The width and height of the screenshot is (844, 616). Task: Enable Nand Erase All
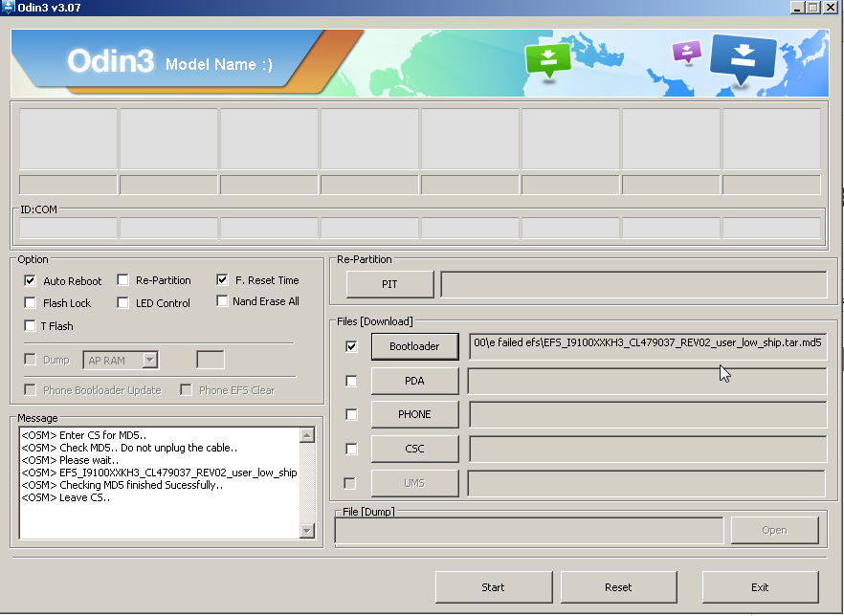[222, 300]
